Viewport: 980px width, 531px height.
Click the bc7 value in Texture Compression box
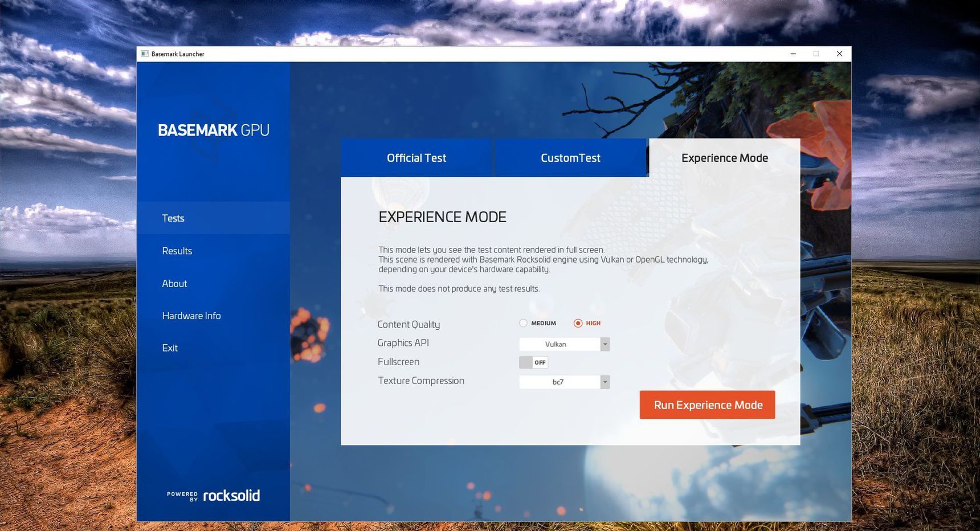[x=558, y=382]
